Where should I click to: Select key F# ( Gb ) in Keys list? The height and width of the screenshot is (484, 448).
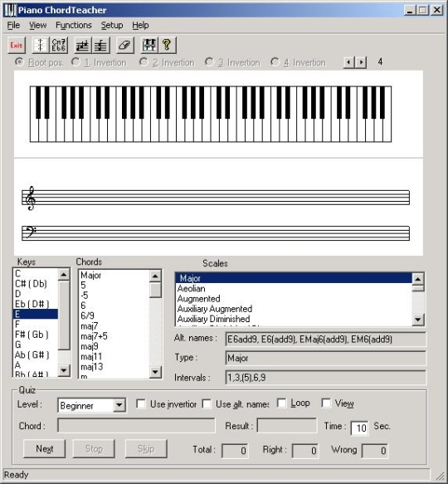click(x=35, y=335)
